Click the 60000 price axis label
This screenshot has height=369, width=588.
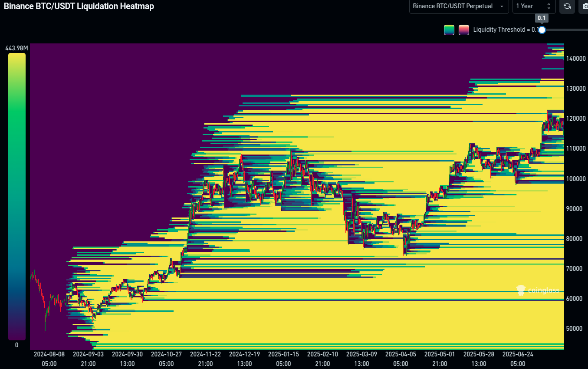574,298
